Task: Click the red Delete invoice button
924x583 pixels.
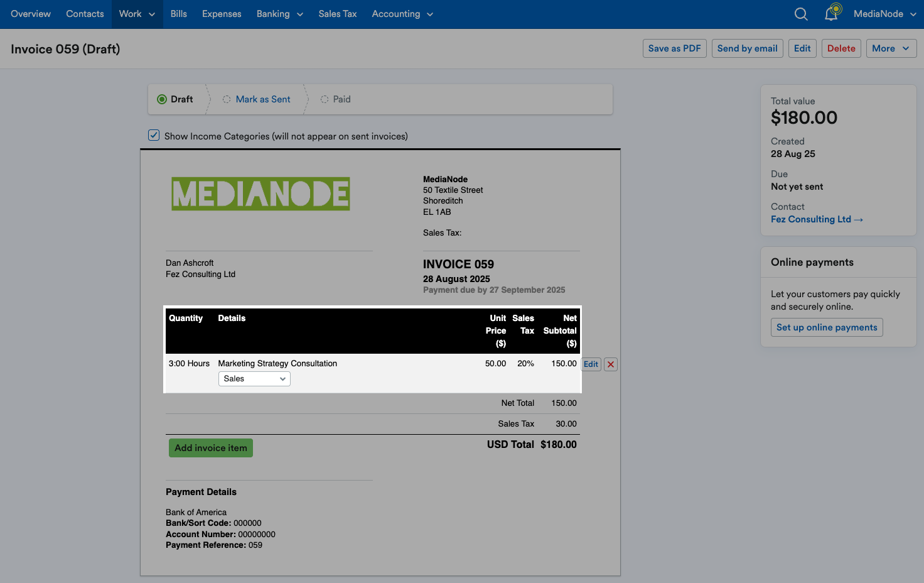Action: tap(841, 48)
